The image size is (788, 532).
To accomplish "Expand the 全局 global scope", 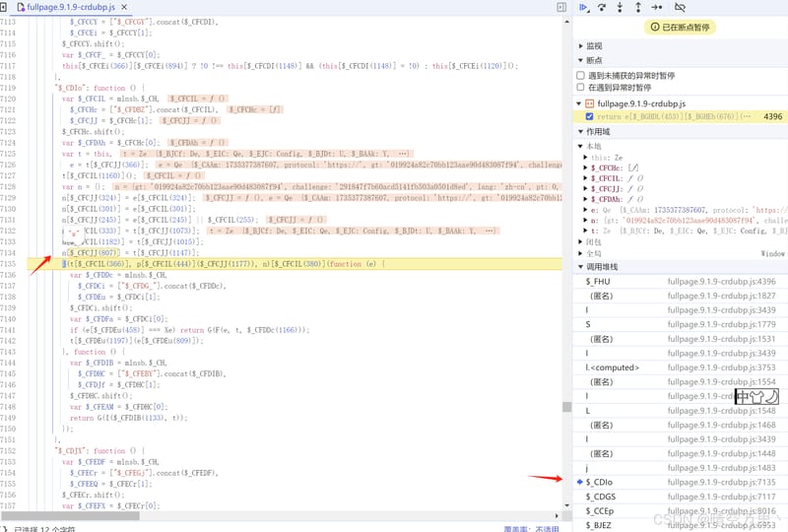I will tap(580, 253).
